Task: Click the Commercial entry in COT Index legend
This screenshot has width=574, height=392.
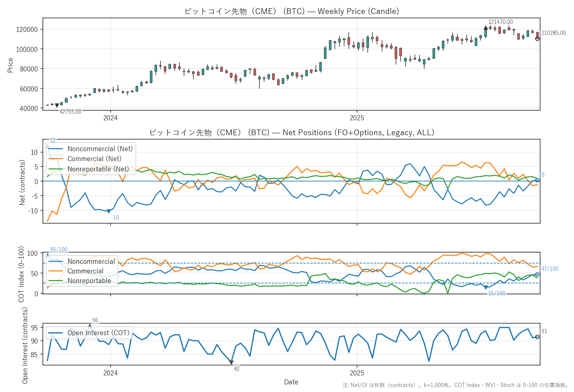Action: tap(85, 271)
